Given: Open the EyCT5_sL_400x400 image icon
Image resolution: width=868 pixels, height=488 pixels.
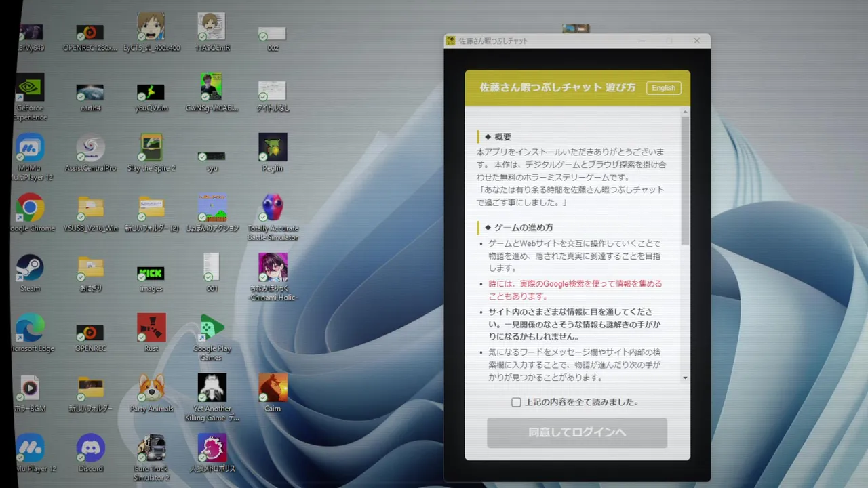Looking at the screenshot, I should [x=151, y=27].
